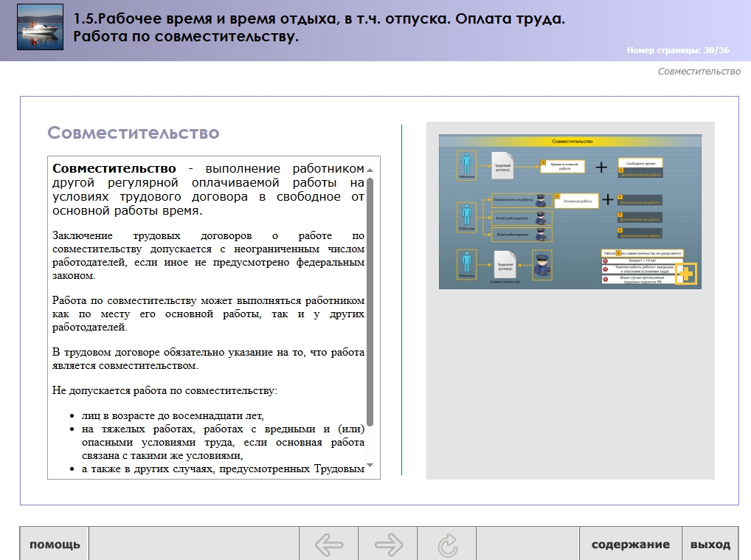751x560 pixels.
Task: Click the gray Совместительство section heading
Action: [x=133, y=133]
